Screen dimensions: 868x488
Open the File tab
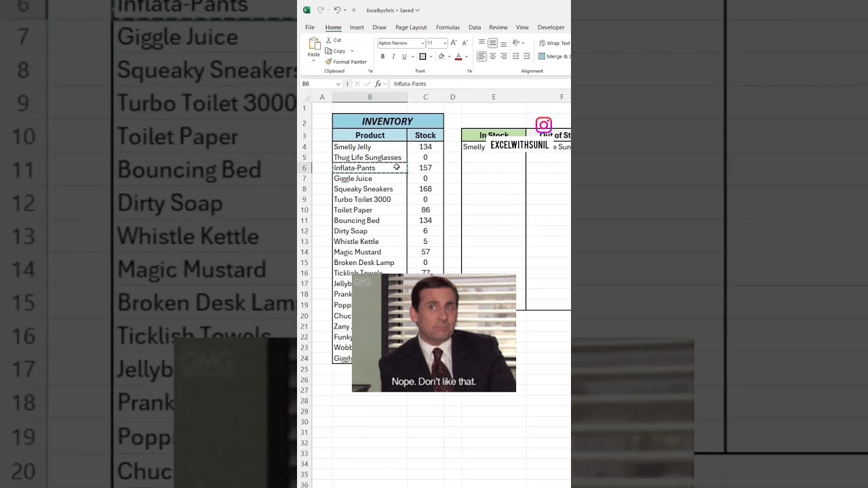point(310,27)
